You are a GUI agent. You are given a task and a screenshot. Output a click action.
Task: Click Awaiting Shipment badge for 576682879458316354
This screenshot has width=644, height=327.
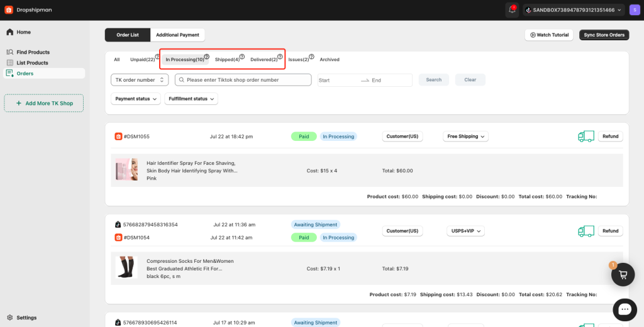[316, 224]
